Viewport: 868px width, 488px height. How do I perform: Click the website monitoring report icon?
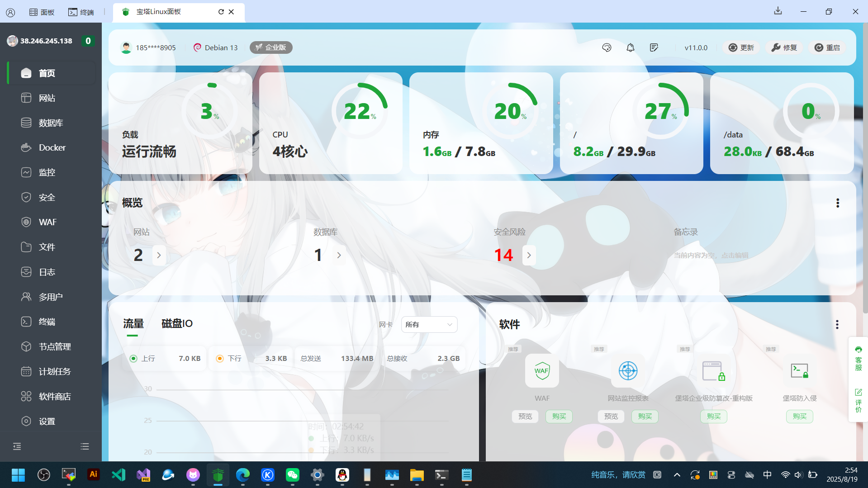(x=628, y=371)
